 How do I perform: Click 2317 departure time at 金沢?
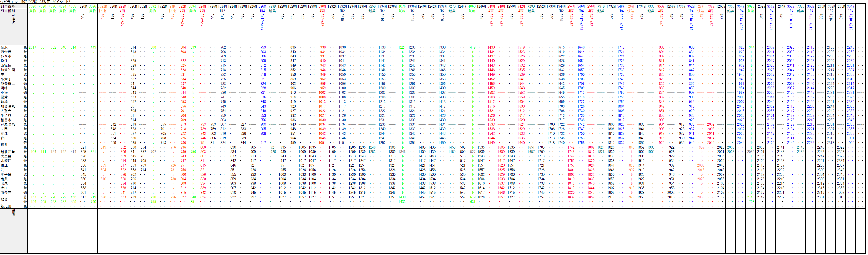(x=32, y=47)
